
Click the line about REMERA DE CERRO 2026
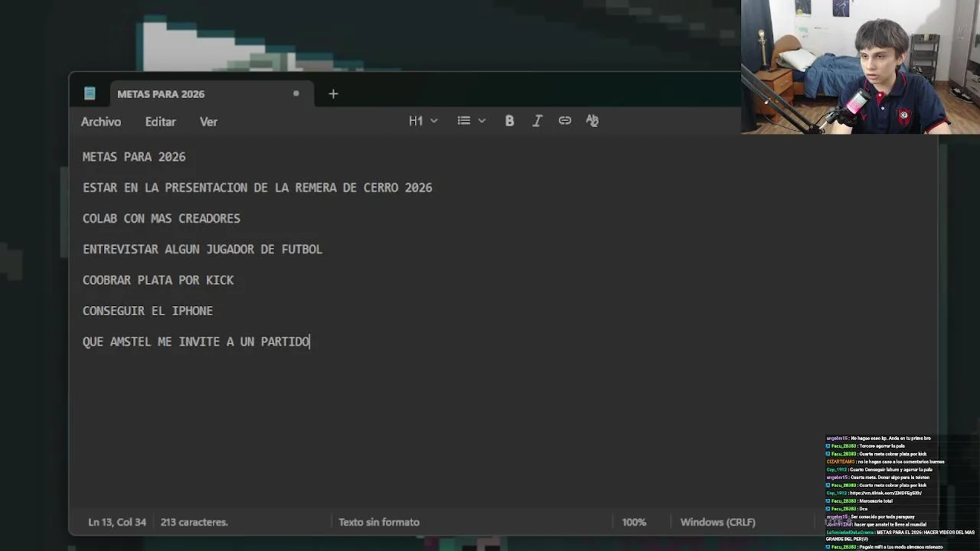tap(257, 187)
